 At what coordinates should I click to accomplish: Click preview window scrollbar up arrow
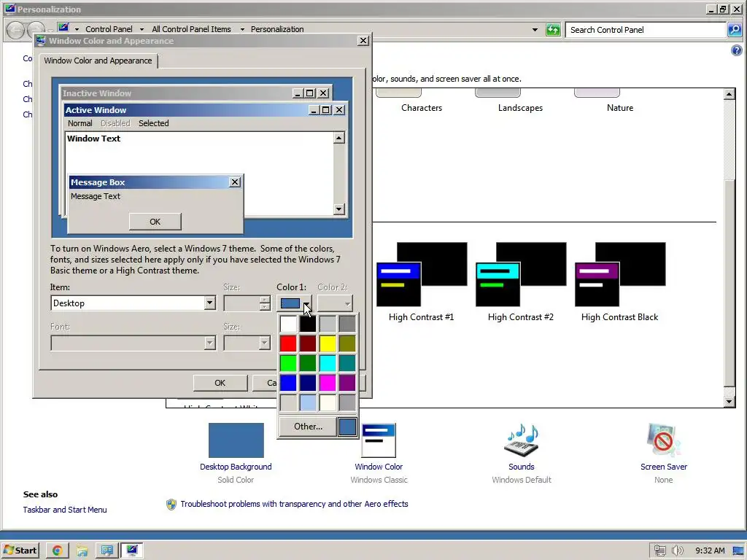coord(338,138)
